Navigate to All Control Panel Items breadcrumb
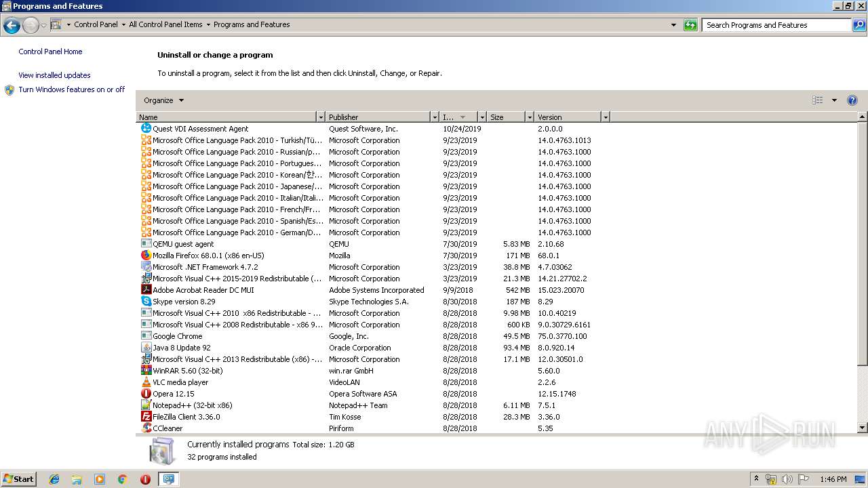This screenshot has width=868, height=488. pos(165,24)
